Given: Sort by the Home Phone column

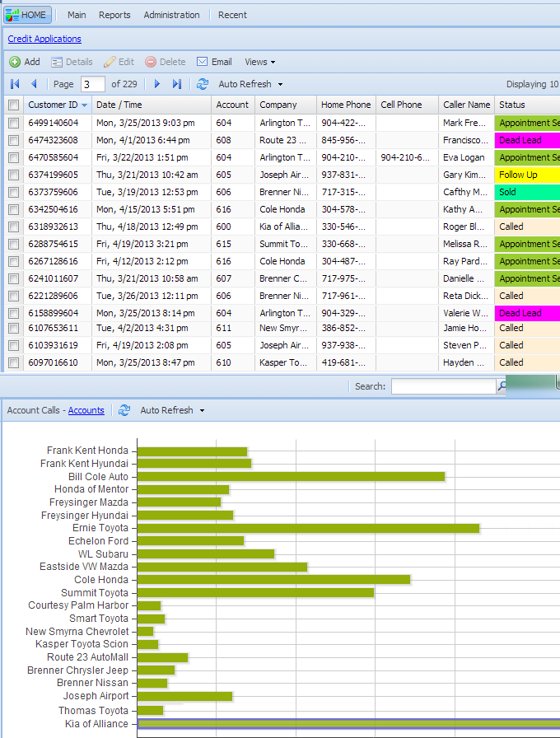Looking at the screenshot, I should click(346, 105).
